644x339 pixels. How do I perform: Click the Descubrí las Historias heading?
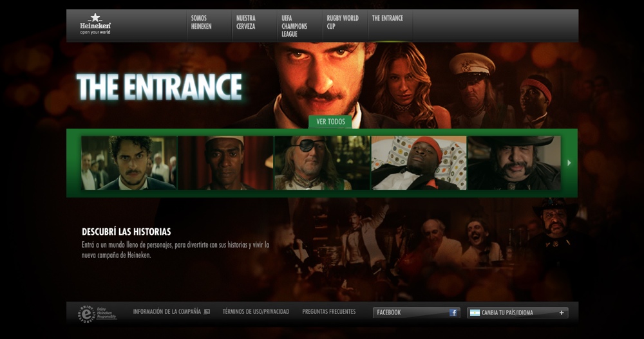click(x=126, y=232)
